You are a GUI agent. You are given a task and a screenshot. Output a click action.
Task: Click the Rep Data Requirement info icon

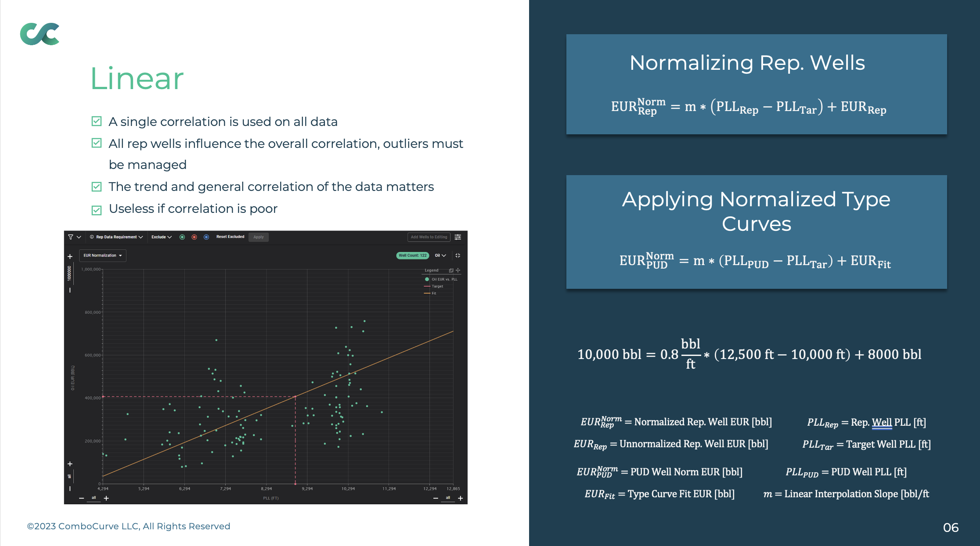coord(92,237)
